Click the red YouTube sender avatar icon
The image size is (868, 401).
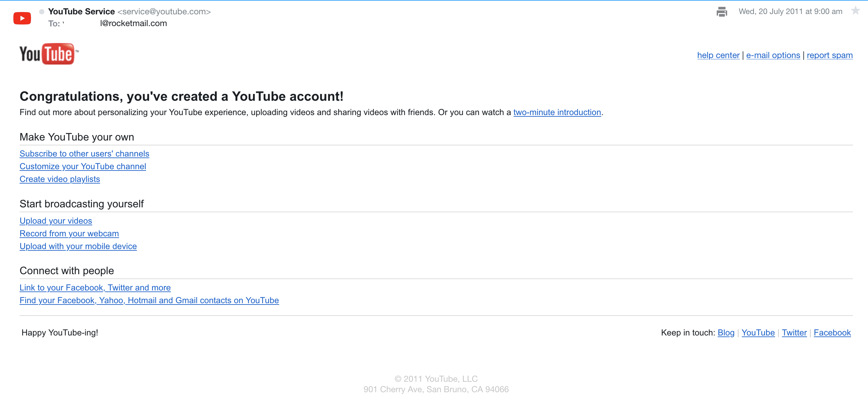pos(22,18)
